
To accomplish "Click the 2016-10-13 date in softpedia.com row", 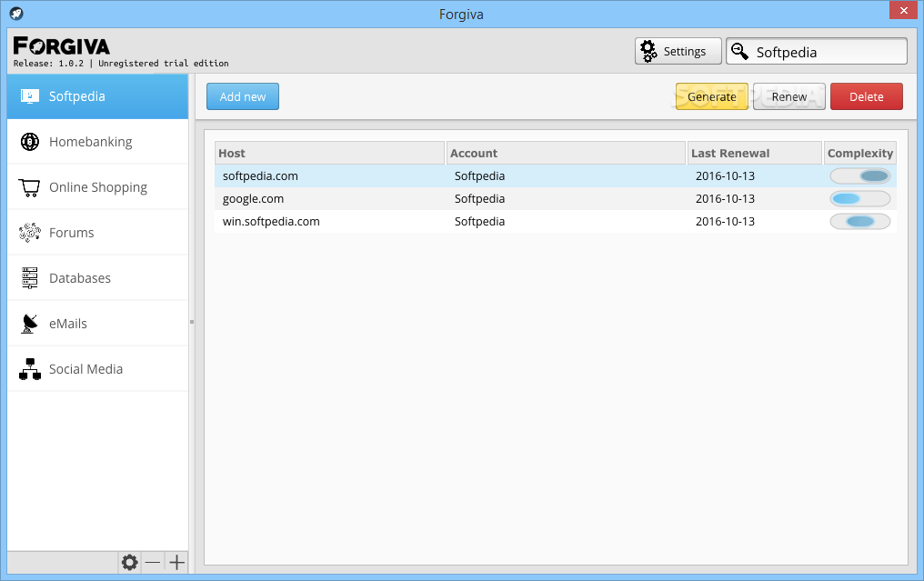I will tap(725, 175).
